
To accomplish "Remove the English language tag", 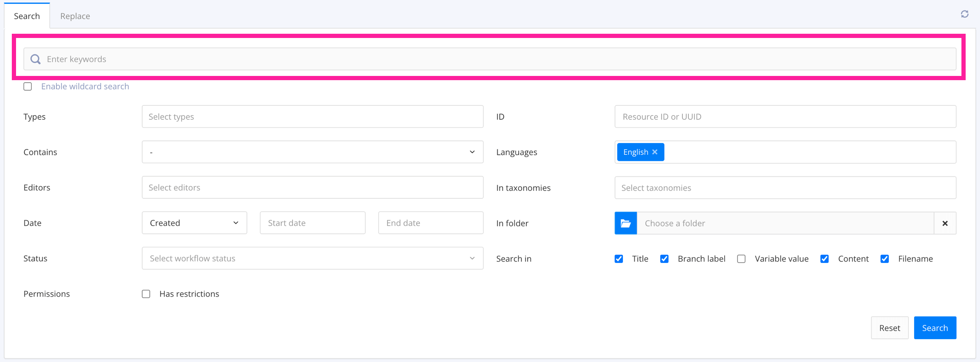I will (x=655, y=152).
